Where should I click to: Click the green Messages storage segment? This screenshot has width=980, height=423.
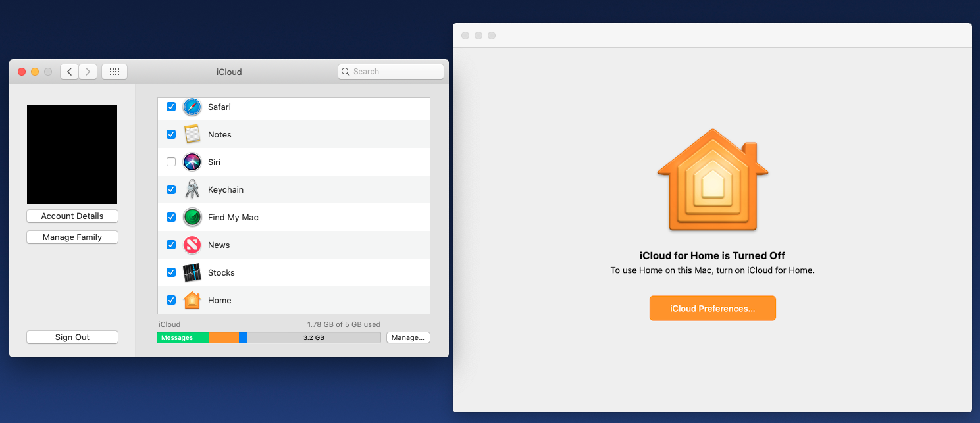point(183,337)
